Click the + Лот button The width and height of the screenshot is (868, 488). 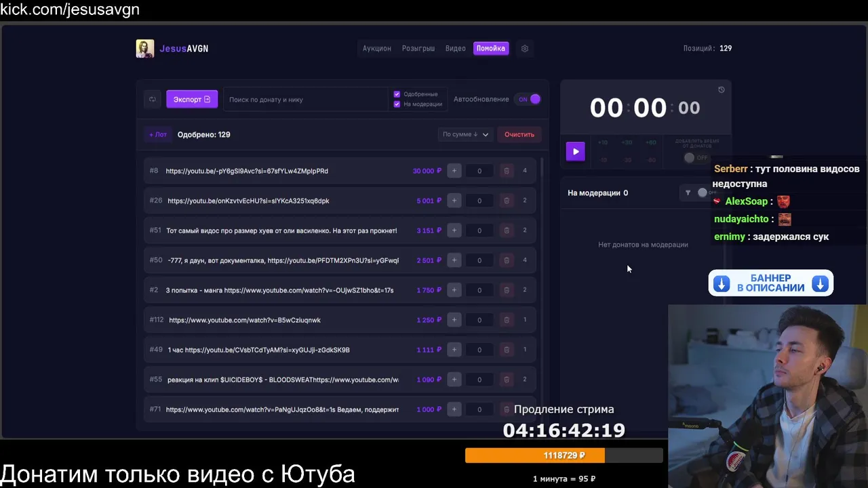[x=158, y=134]
